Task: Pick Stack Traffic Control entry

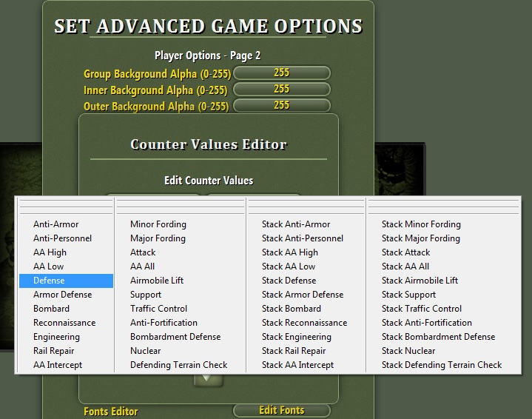Action: coord(443,309)
